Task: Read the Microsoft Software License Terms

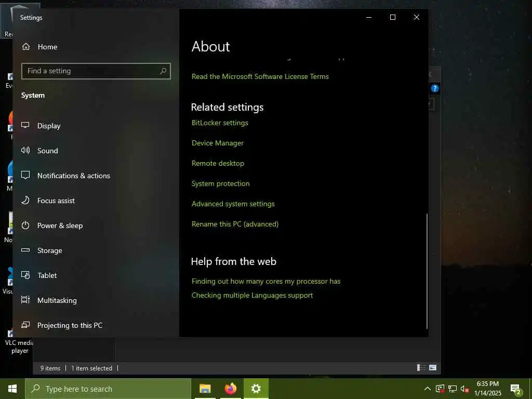Action: pos(260,77)
